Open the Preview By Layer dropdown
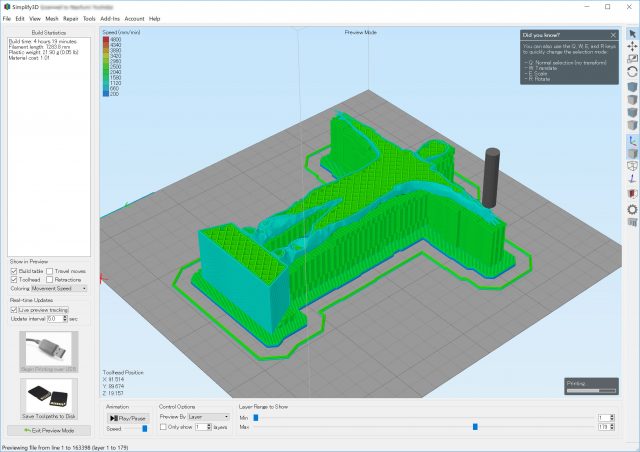640x452 pixels. (209, 416)
